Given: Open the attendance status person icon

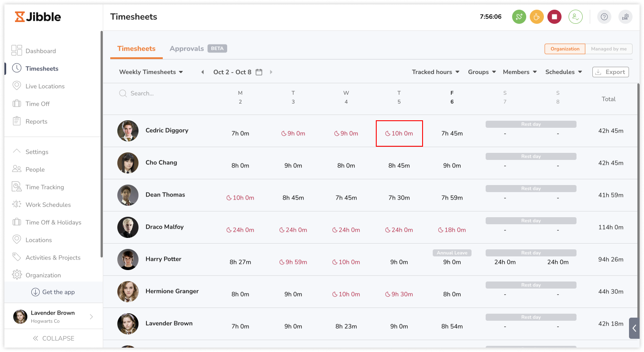Looking at the screenshot, I should [x=576, y=16].
